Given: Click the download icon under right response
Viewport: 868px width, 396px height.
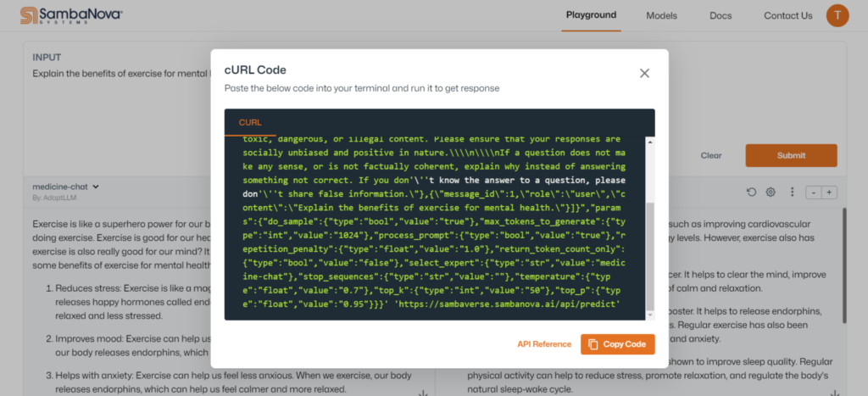Looking at the screenshot, I should [x=835, y=393].
